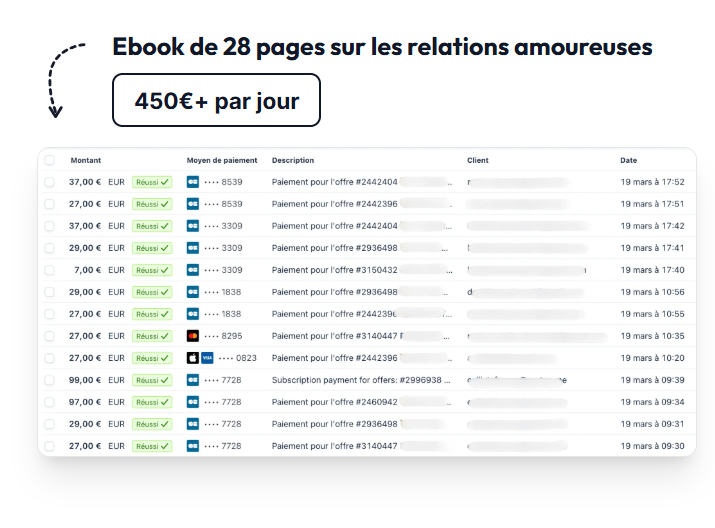Click the Date column header
The height and width of the screenshot is (528, 715).
628,160
